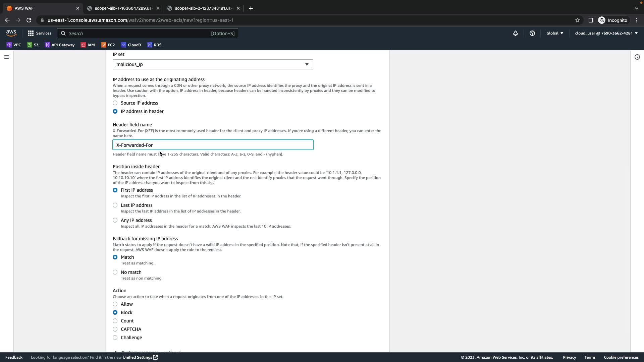The height and width of the screenshot is (362, 644).
Task: Click the Header field name input
Action: 213,145
